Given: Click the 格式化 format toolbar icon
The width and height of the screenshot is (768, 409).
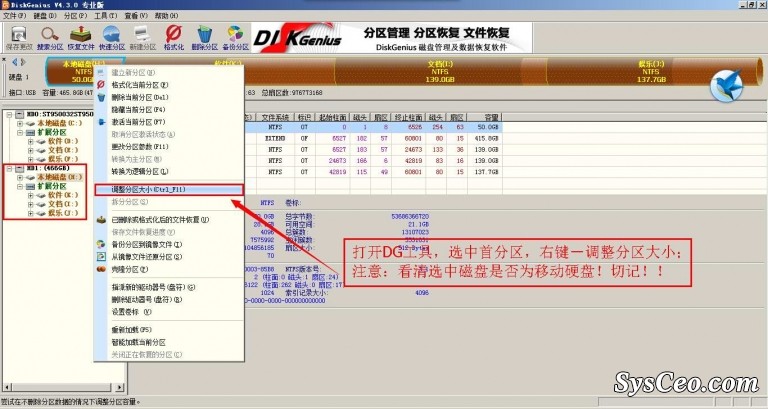Looking at the screenshot, I should [x=173, y=38].
